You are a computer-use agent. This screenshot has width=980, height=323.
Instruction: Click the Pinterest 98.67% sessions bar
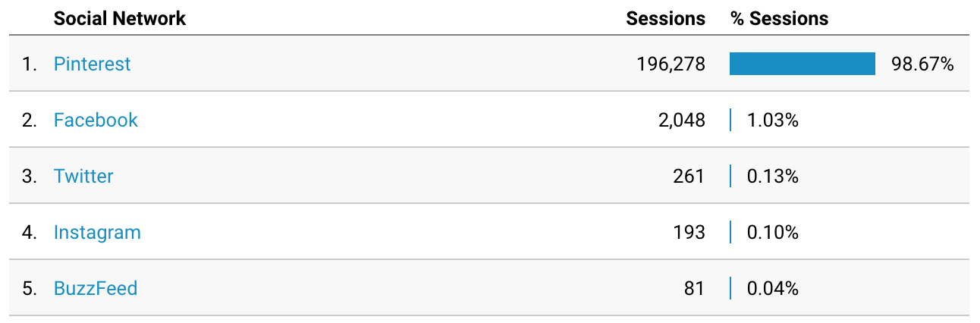[803, 64]
